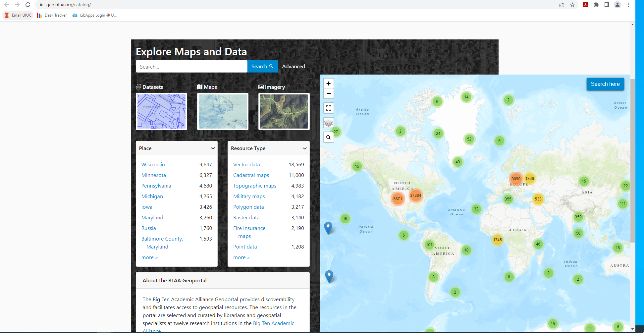Filter by Fire insurance maps
The image size is (644, 333).
(x=249, y=232)
